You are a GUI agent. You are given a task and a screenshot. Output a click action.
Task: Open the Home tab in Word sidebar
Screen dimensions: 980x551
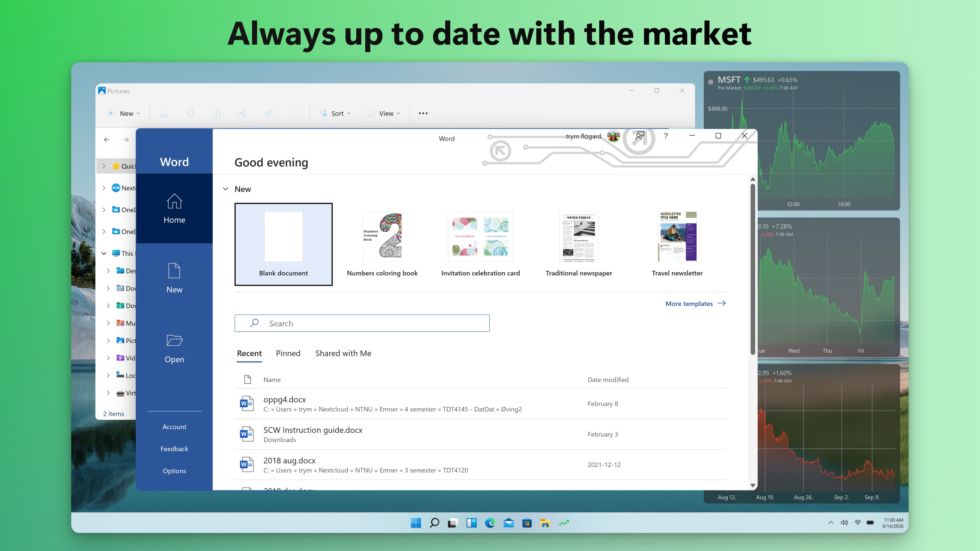tap(174, 208)
